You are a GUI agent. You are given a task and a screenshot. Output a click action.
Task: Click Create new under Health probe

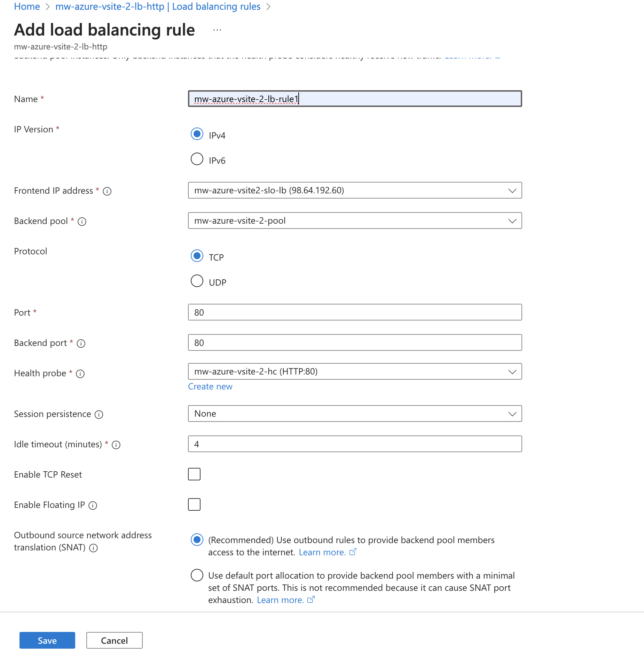pyautogui.click(x=210, y=386)
